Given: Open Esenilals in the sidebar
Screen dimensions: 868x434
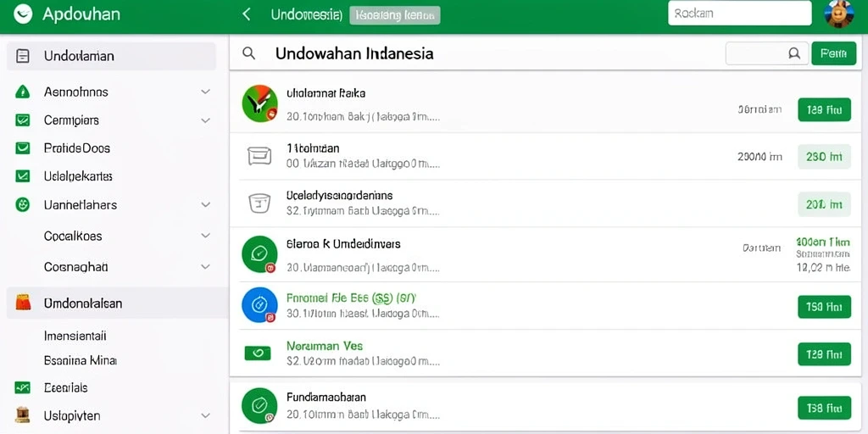Looking at the screenshot, I should (x=65, y=388).
